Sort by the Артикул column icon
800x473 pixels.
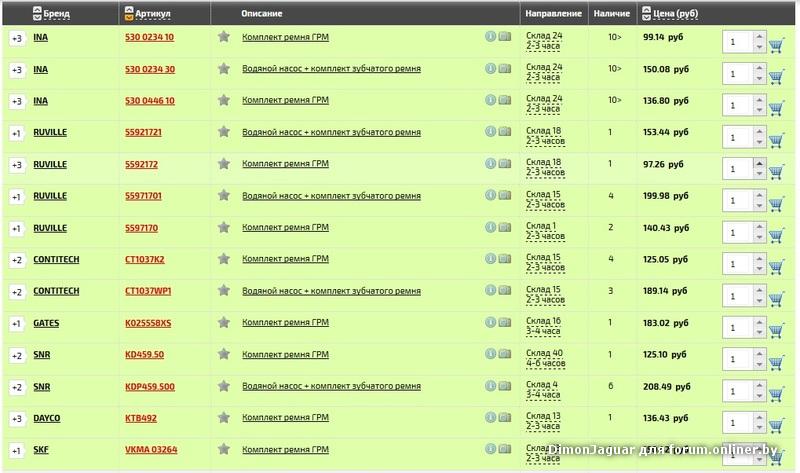pos(129,14)
